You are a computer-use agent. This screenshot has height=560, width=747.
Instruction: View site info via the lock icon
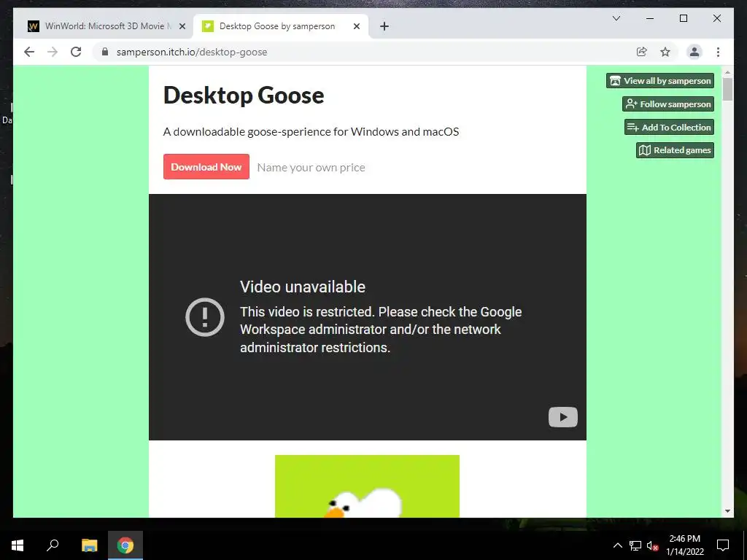[x=105, y=52]
